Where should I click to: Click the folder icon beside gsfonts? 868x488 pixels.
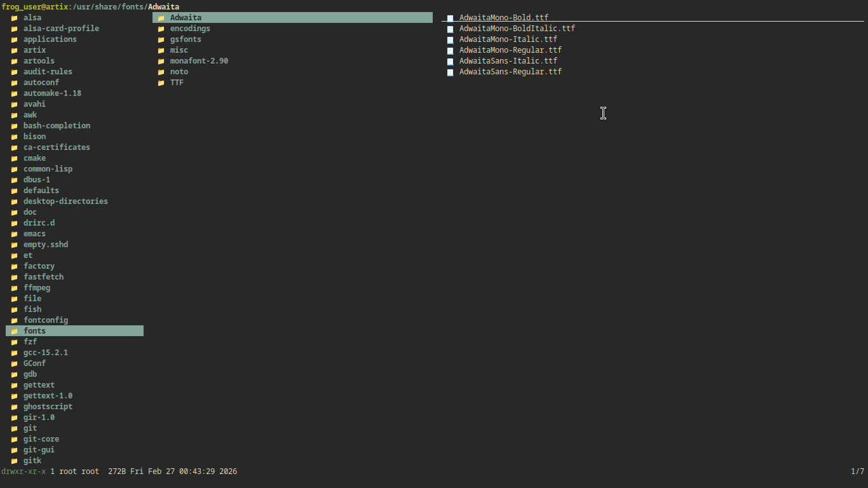point(161,39)
